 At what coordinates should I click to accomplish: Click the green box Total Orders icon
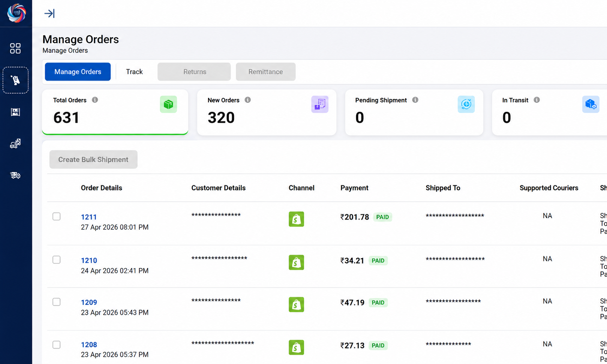click(168, 104)
